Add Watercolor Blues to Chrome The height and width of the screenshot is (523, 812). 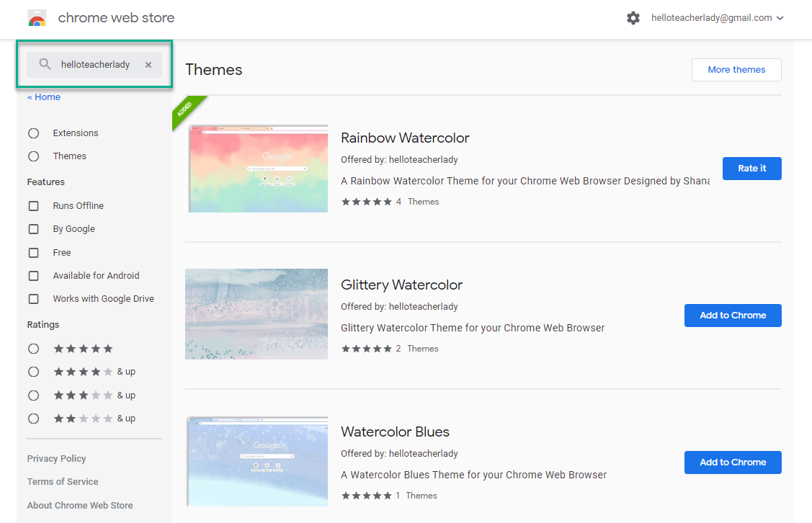(733, 462)
